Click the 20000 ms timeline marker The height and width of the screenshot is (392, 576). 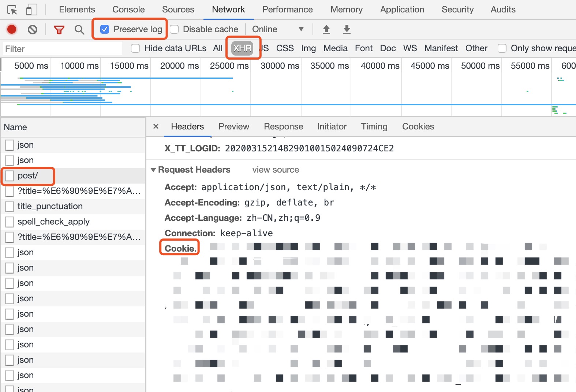pyautogui.click(x=179, y=66)
